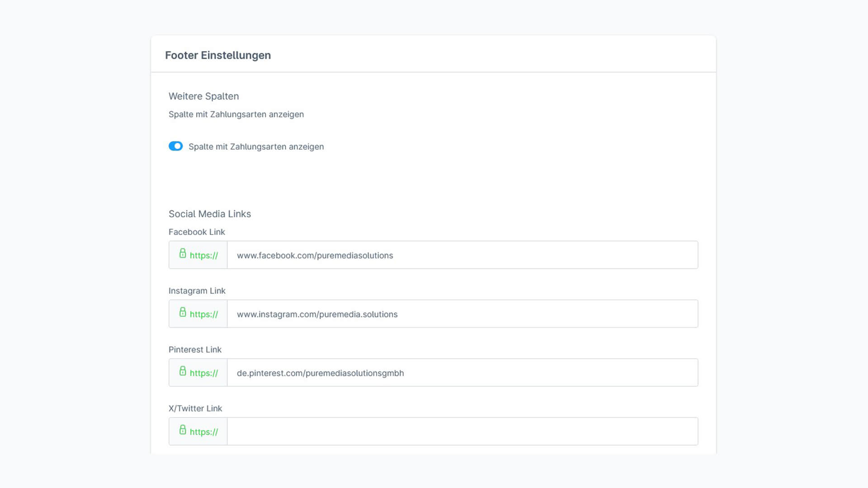
Task: Click the 'Facebook Link' field label
Action: (197, 232)
